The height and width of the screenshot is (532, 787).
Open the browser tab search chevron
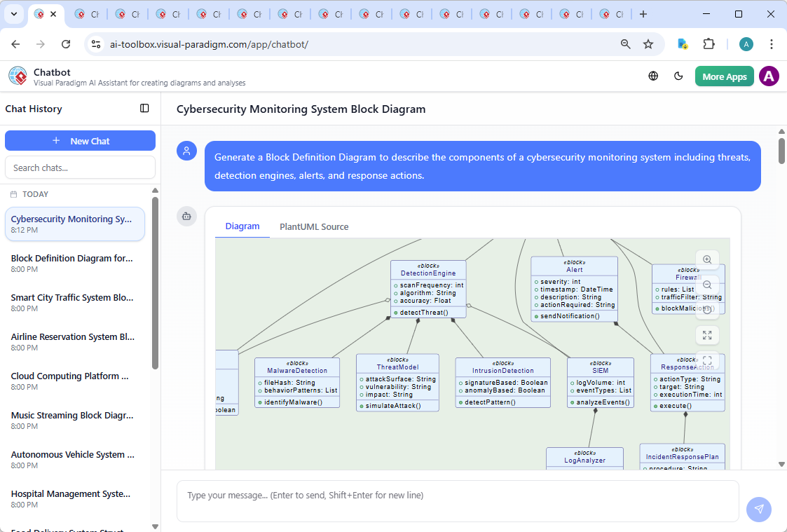[x=13, y=13]
